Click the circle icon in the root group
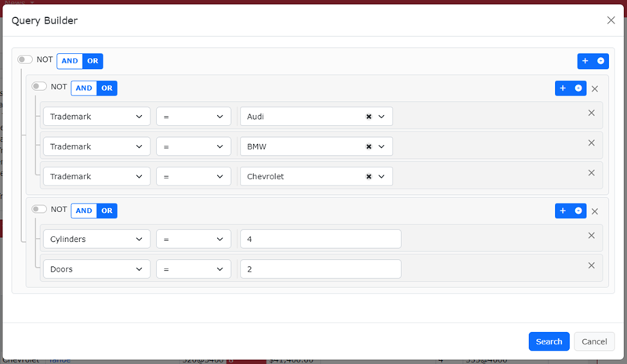627x364 pixels. [601, 61]
